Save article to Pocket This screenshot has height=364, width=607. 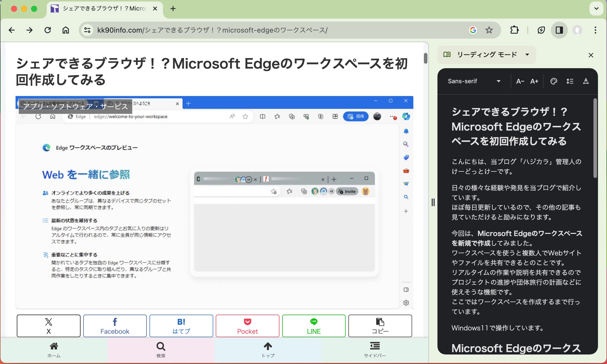tap(248, 326)
